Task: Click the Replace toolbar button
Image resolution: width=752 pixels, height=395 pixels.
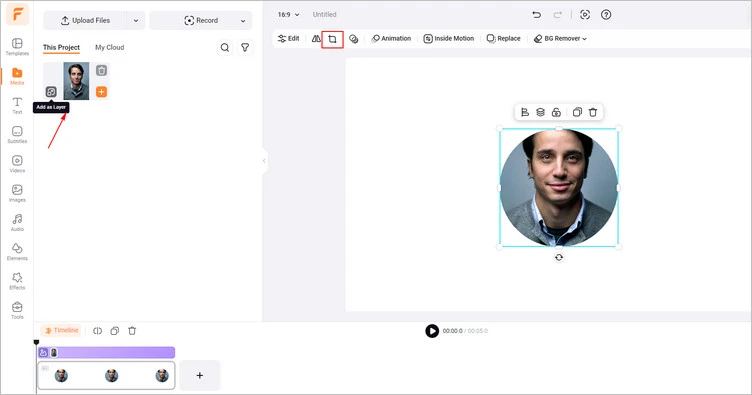Action: point(504,38)
